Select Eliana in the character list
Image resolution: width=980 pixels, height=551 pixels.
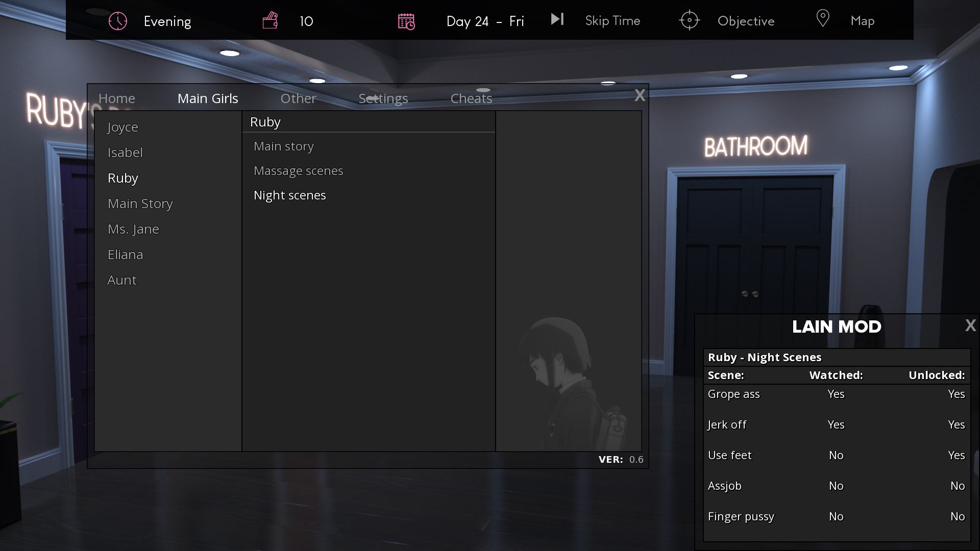pos(125,255)
